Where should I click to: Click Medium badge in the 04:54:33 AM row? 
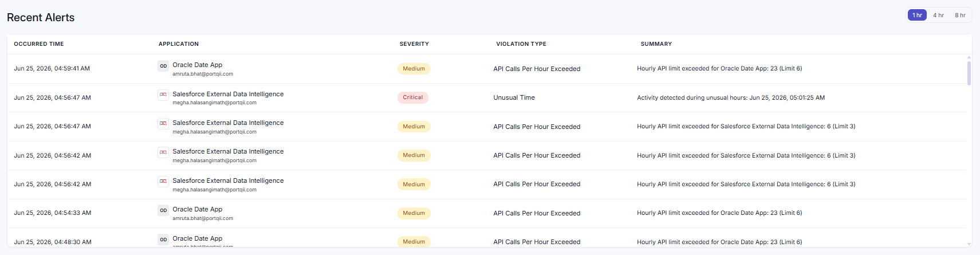pyautogui.click(x=414, y=213)
